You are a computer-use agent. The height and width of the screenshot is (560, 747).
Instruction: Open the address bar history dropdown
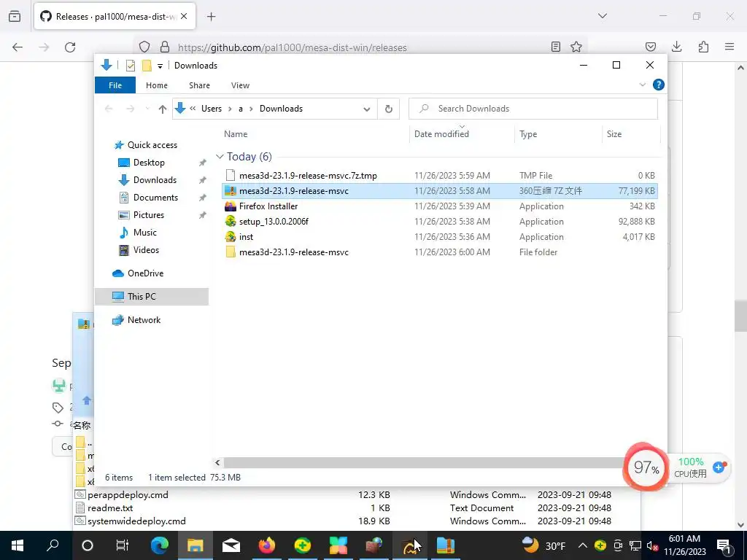[367, 109]
